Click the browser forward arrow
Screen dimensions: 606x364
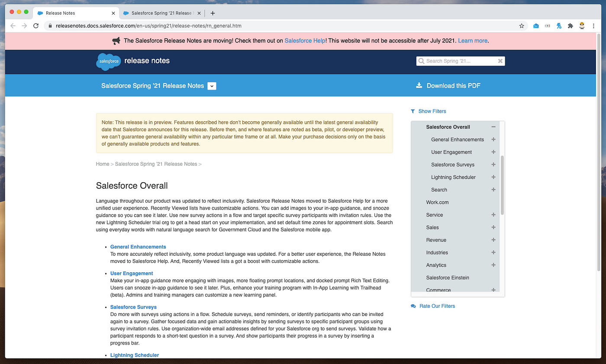coord(25,26)
